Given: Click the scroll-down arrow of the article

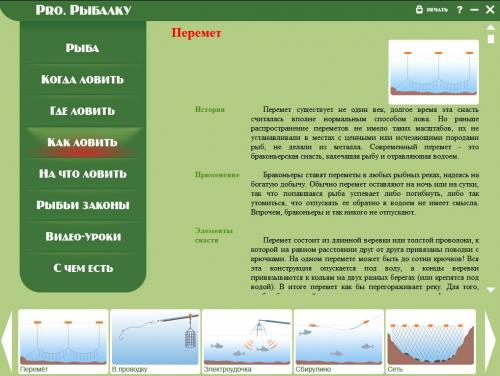Looking at the screenshot, I should click(x=491, y=290).
